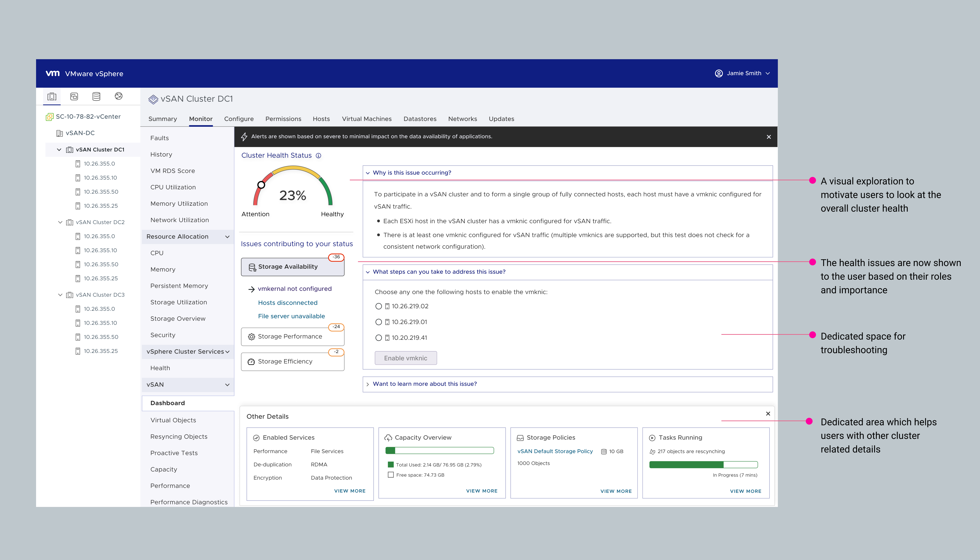980x560 pixels.
Task: Select host 10.26.219.01 radio button
Action: 378,322
